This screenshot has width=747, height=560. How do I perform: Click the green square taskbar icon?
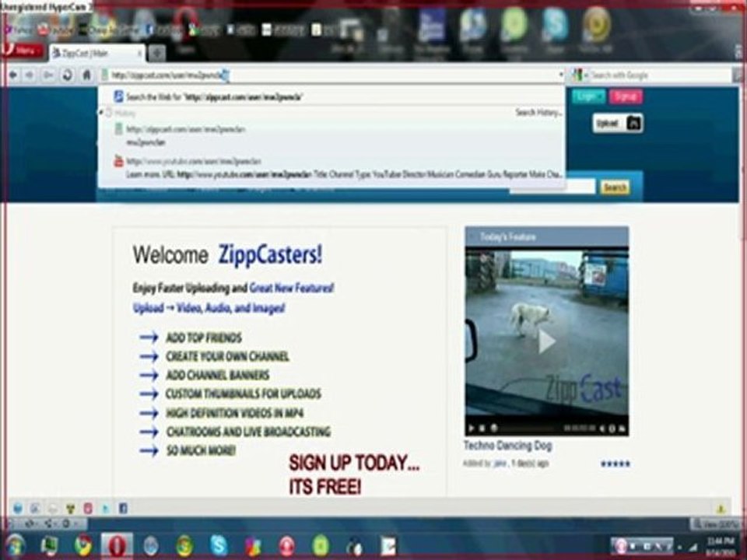tap(321, 546)
